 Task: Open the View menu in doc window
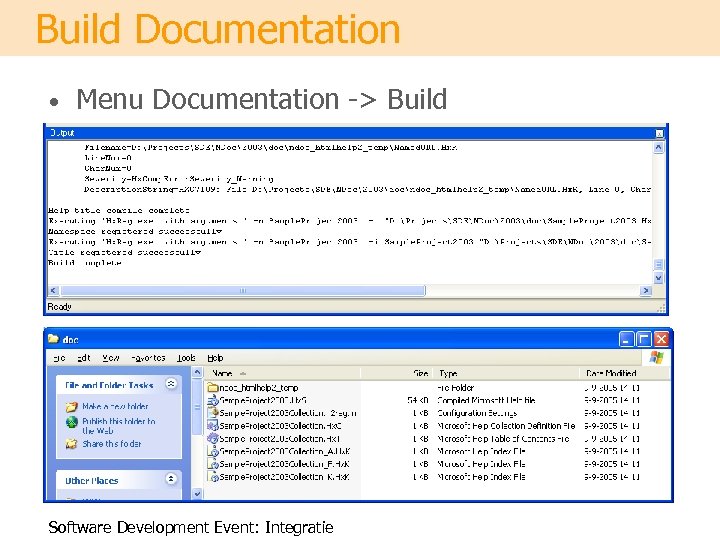tap(111, 358)
